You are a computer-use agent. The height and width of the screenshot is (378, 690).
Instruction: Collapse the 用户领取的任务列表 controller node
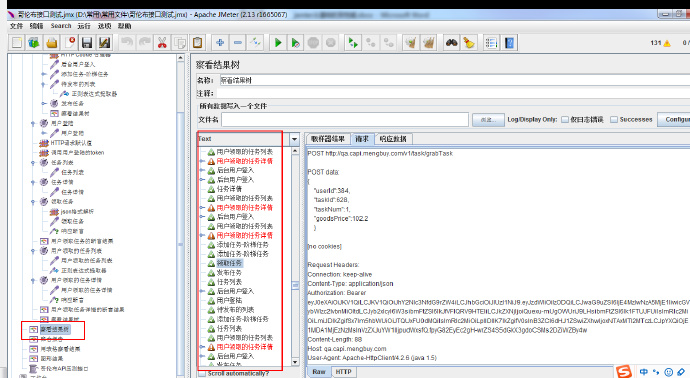[x=33, y=251]
